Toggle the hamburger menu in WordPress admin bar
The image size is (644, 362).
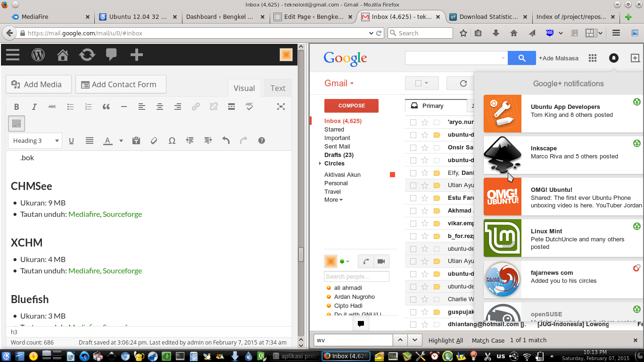click(13, 55)
